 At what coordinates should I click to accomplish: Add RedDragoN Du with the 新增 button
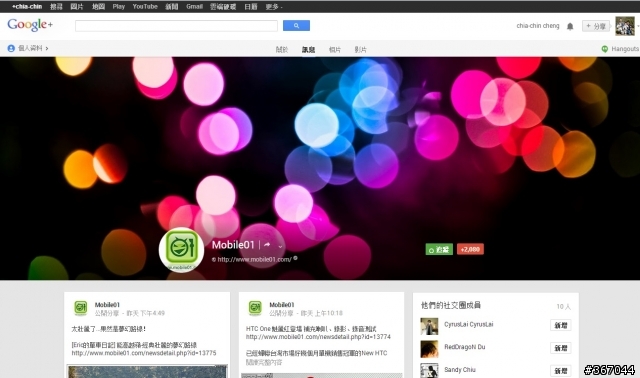point(560,348)
